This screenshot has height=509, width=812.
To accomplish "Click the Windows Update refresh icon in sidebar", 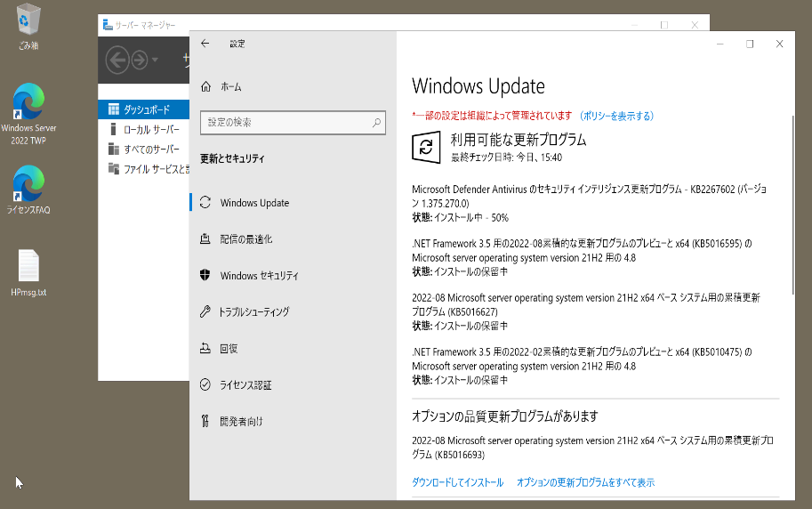I will click(205, 202).
